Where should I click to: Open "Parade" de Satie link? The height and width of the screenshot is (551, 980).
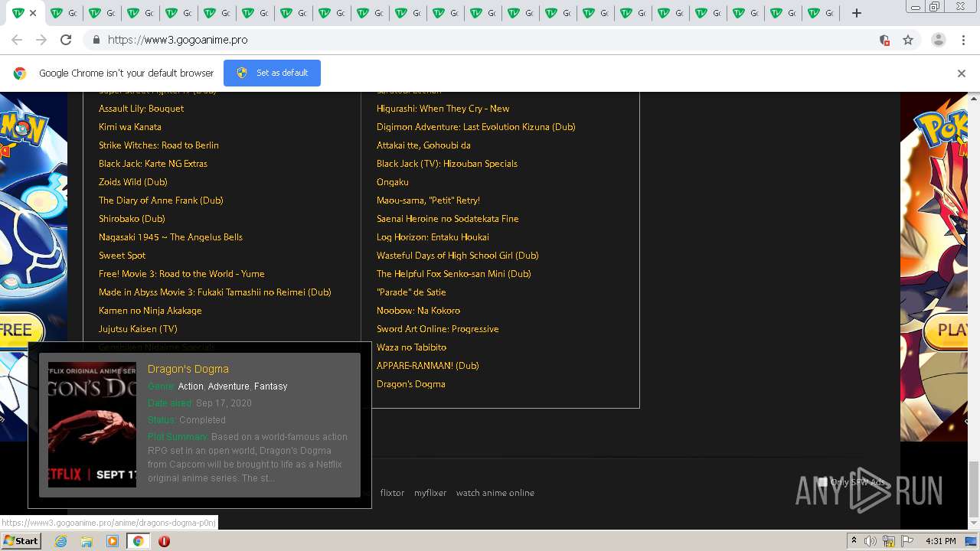(x=411, y=292)
